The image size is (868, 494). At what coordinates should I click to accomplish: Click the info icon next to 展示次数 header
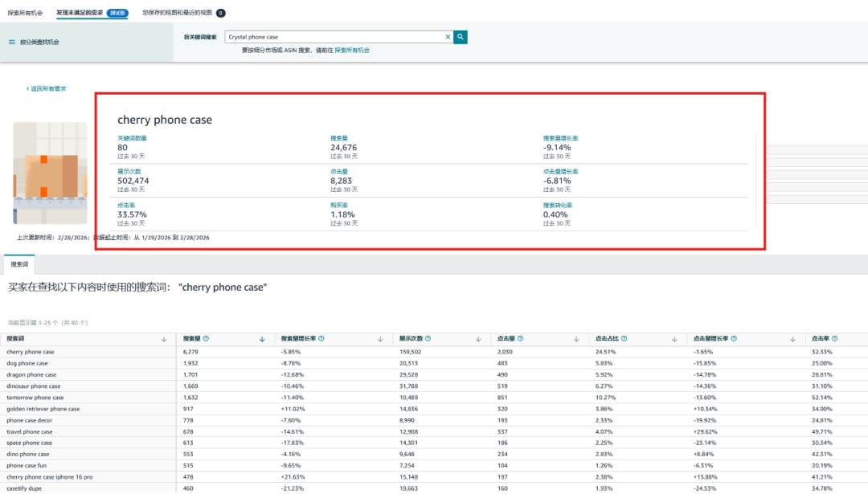click(428, 339)
